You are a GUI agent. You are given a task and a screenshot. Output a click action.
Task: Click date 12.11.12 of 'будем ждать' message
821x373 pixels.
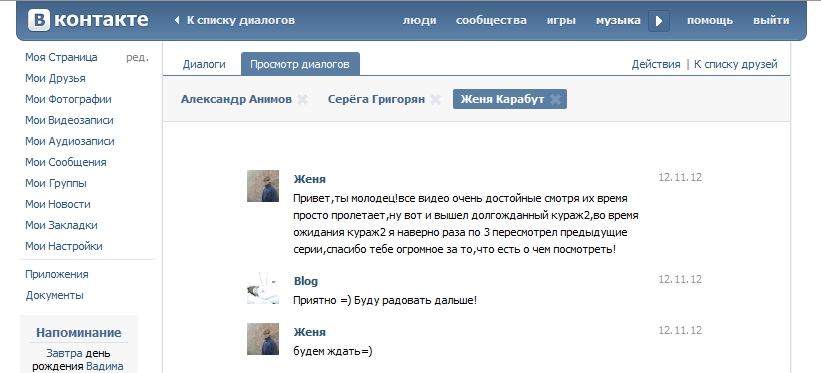point(680,330)
